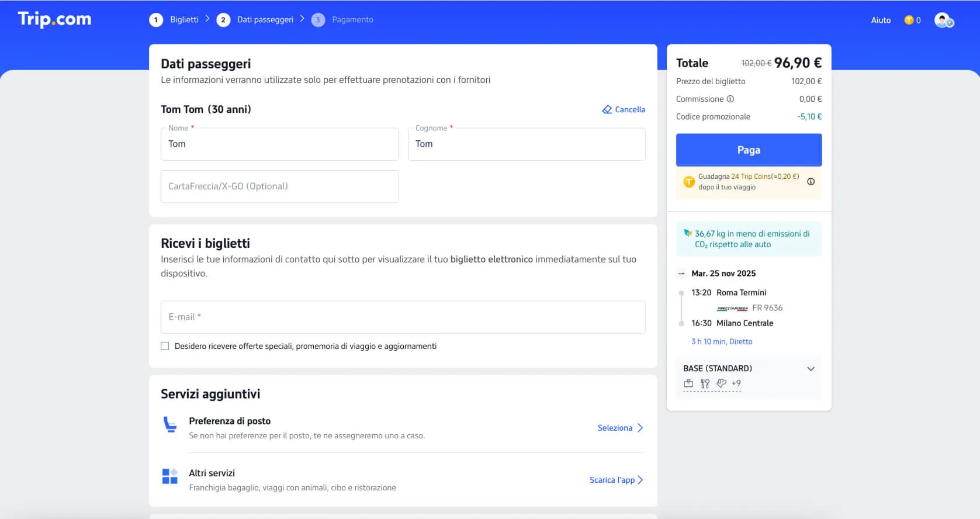Open the Aiuto help link
This screenshot has height=519, width=980.
point(881,20)
